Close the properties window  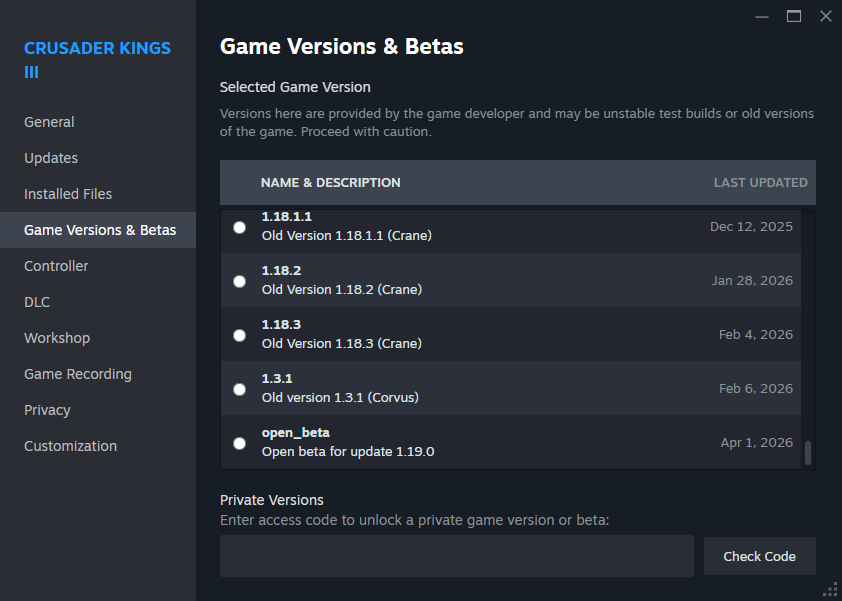pos(826,16)
